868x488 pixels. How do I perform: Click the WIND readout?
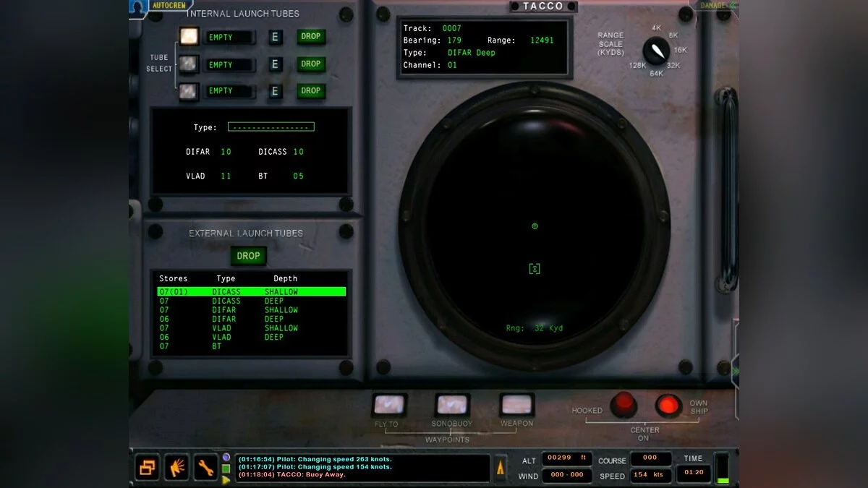coord(567,475)
